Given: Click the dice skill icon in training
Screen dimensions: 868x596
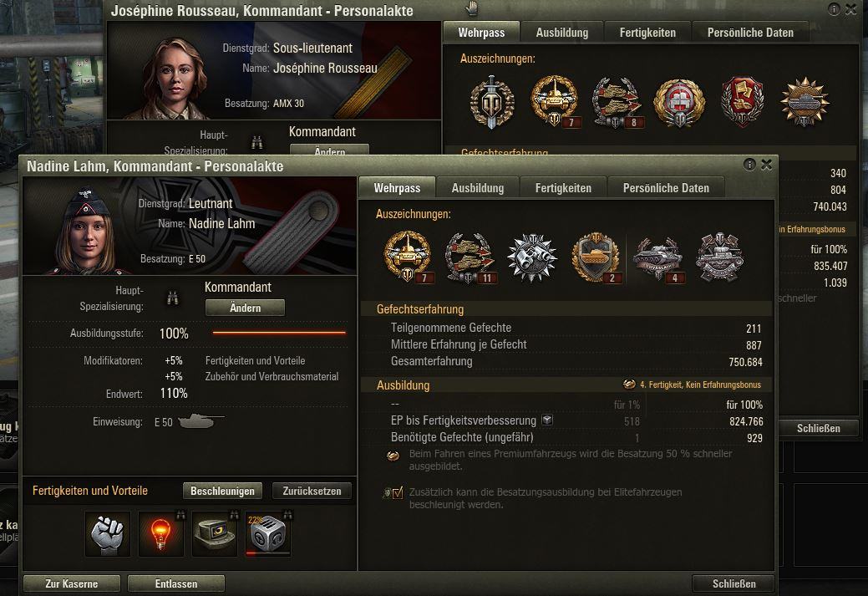Looking at the screenshot, I should [x=268, y=533].
